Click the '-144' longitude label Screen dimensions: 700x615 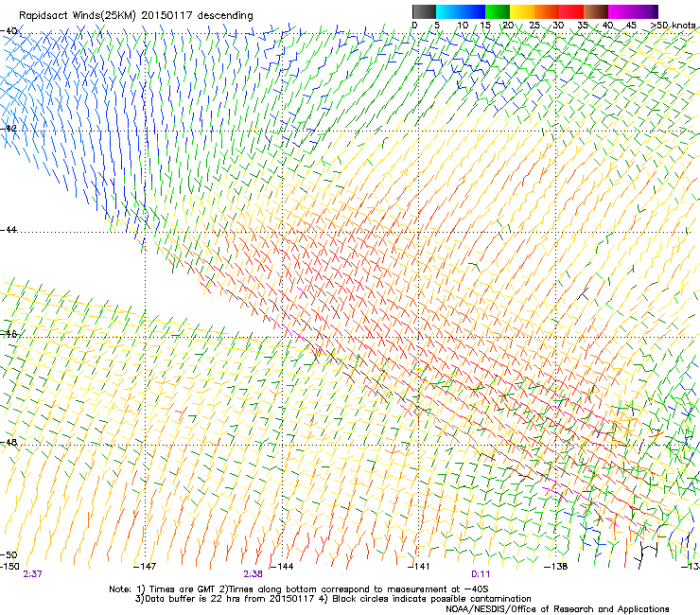pyautogui.click(x=282, y=567)
